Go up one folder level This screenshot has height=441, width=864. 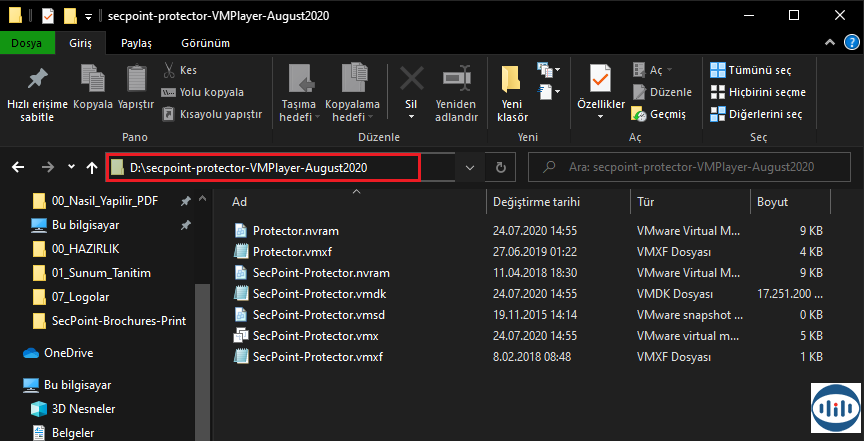92,167
